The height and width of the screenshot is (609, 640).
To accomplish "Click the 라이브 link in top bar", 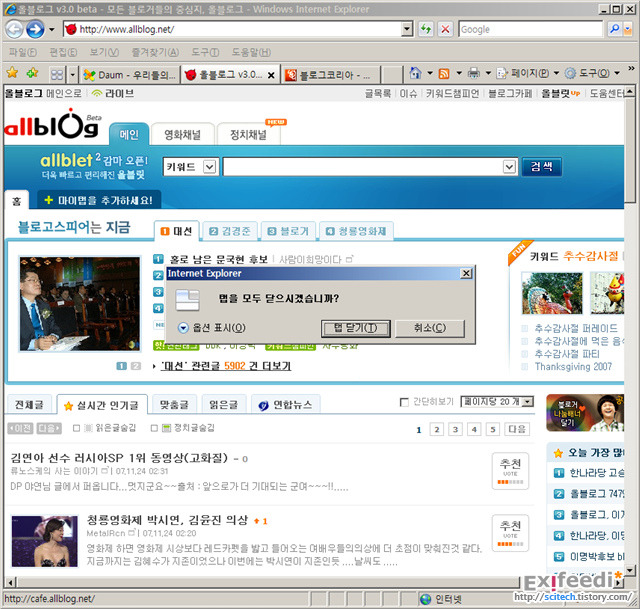I will click(113, 93).
